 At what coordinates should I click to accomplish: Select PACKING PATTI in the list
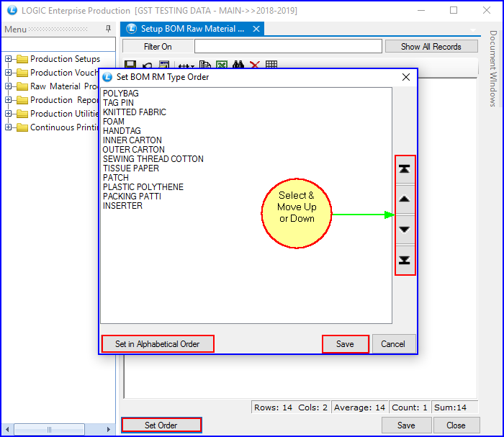132,196
